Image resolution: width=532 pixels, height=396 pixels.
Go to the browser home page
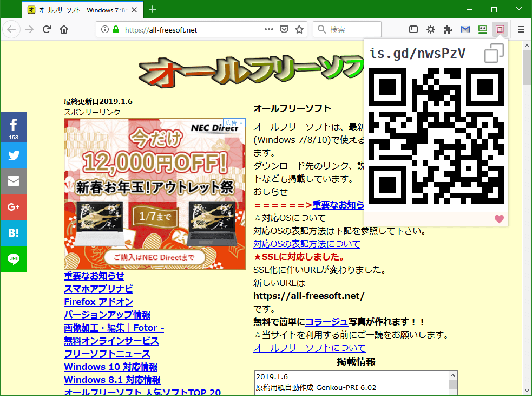tap(64, 30)
